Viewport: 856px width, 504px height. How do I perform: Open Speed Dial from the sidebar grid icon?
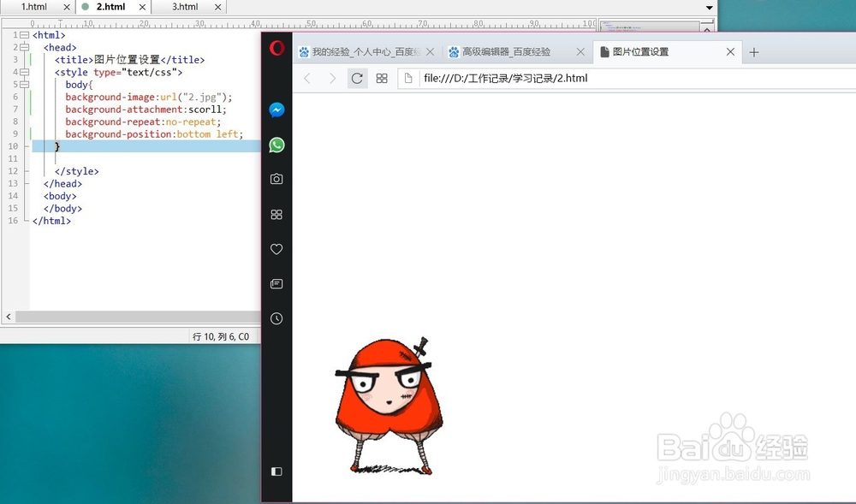(x=276, y=215)
